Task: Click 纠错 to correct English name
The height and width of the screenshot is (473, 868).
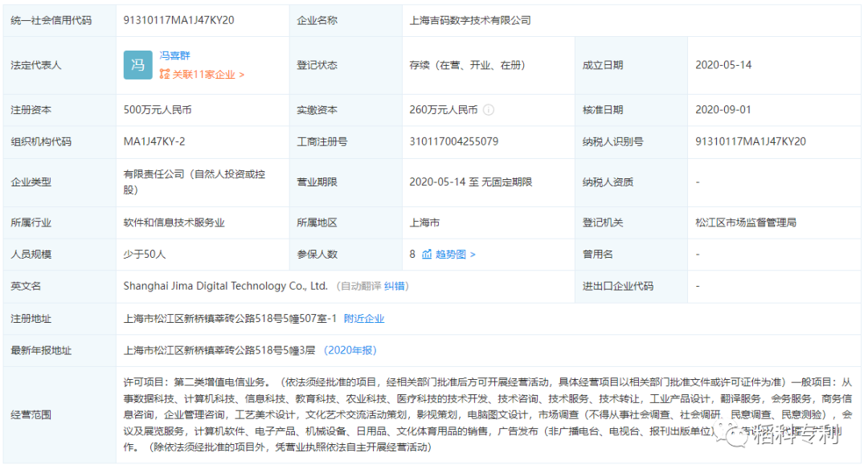Action: [x=394, y=286]
